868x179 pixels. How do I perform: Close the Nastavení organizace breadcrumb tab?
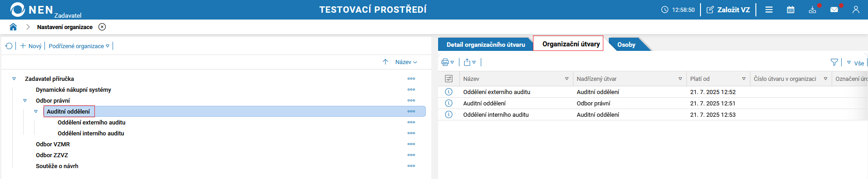tap(102, 27)
